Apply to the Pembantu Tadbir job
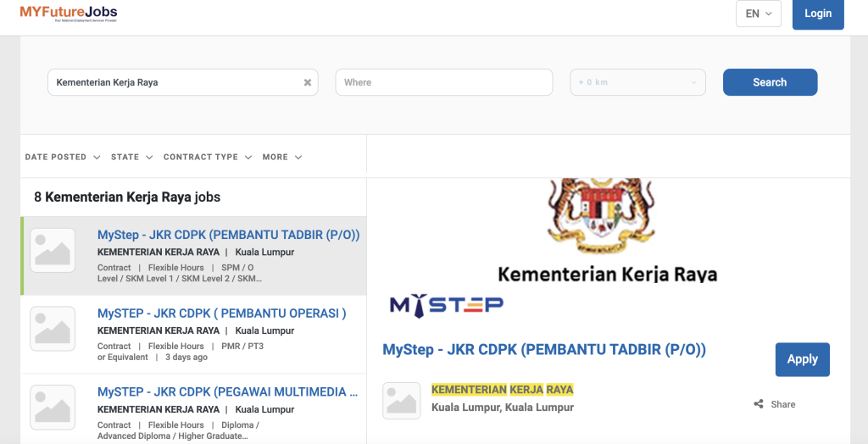This screenshot has height=444, width=868. [x=802, y=359]
